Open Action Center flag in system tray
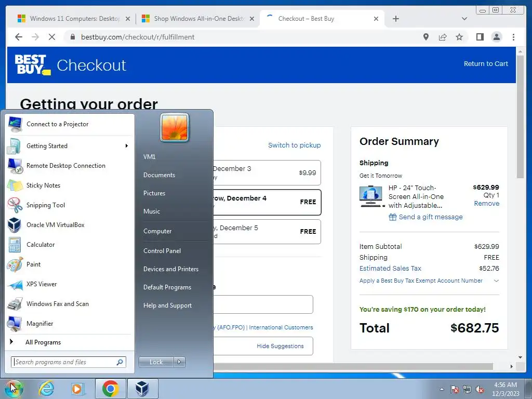532x399 pixels. 455,390
